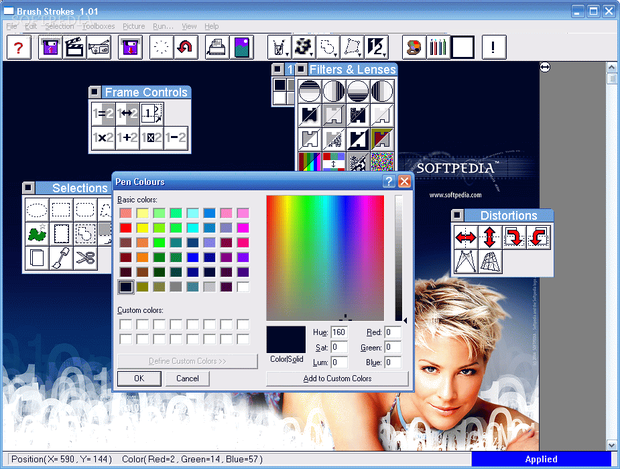This screenshot has height=469, width=620.
Task: Choose the 1+2 frame control button
Action: click(x=127, y=138)
